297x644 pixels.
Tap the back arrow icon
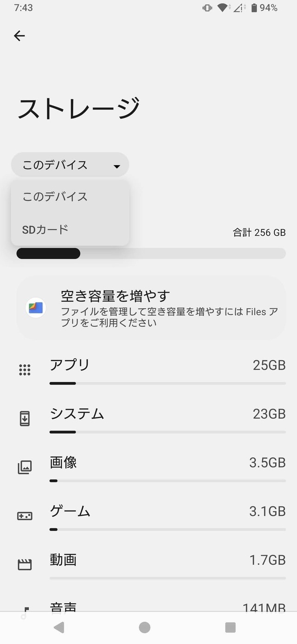[19, 36]
